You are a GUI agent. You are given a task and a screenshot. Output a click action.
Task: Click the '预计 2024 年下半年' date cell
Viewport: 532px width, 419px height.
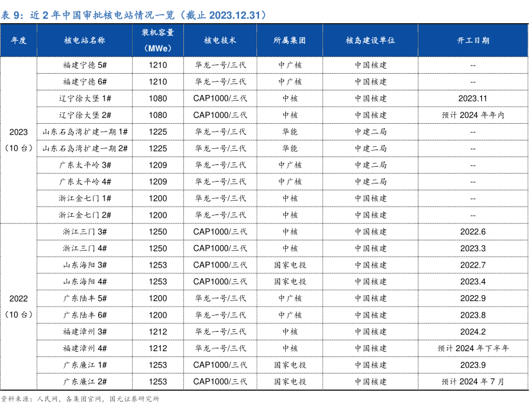click(472, 348)
